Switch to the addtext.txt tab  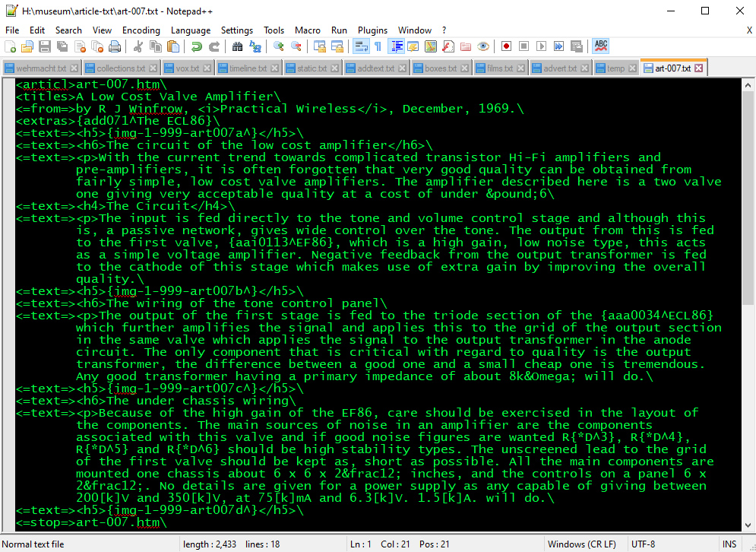pos(375,68)
